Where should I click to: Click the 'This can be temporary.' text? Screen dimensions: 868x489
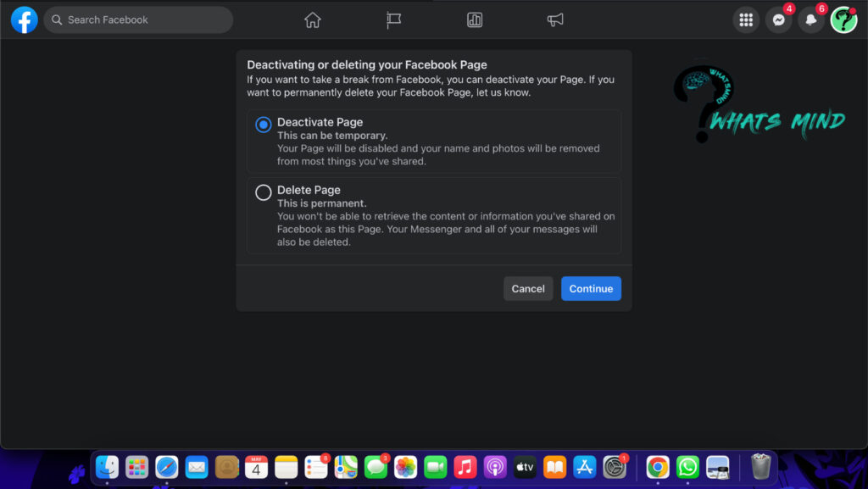pos(332,136)
